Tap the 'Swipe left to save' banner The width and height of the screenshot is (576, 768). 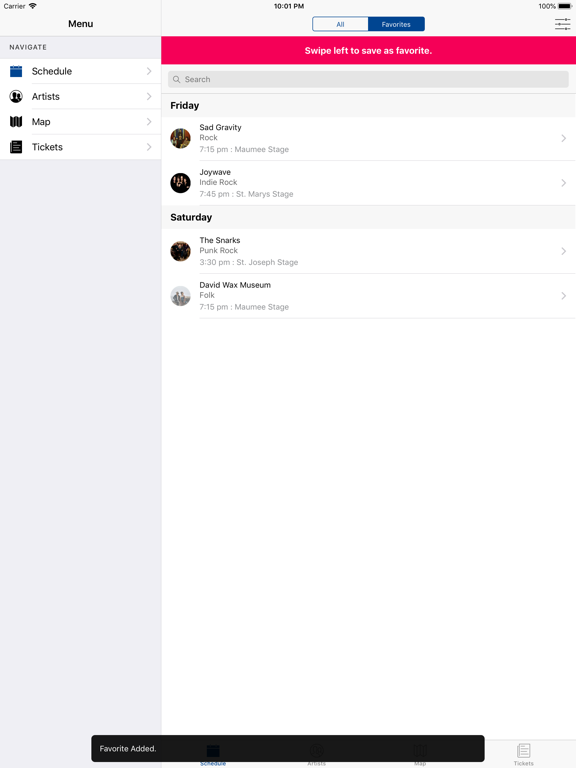pyautogui.click(x=368, y=50)
